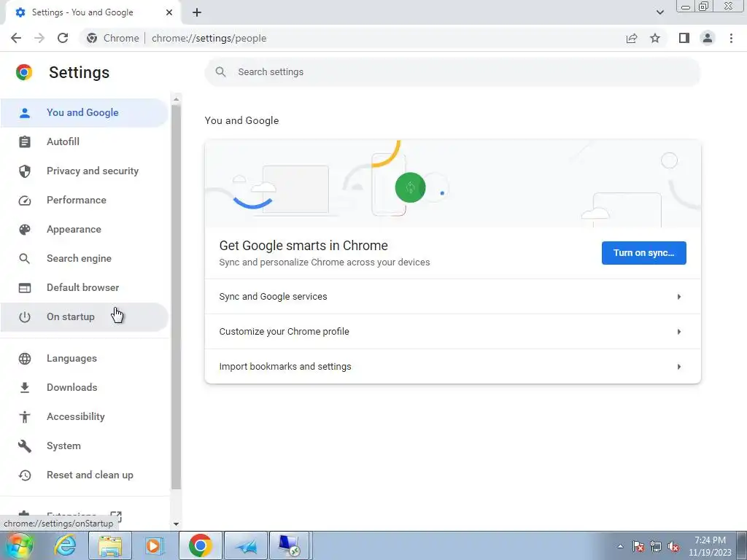This screenshot has height=560, width=747.
Task: Click sidebar scrollbar up arrow
Action: [176, 99]
